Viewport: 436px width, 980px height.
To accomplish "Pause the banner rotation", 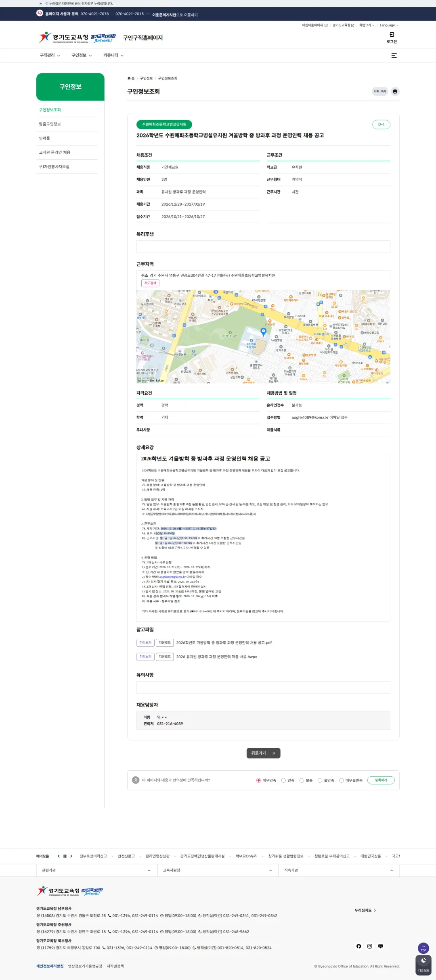I will (65, 856).
